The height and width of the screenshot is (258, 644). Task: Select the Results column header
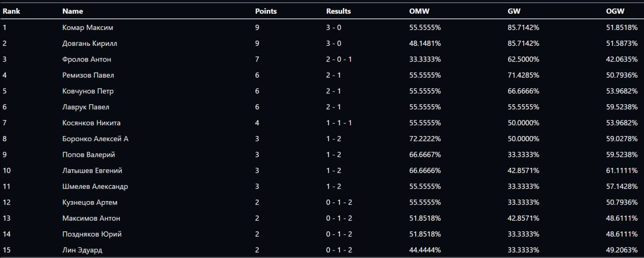[x=338, y=11]
